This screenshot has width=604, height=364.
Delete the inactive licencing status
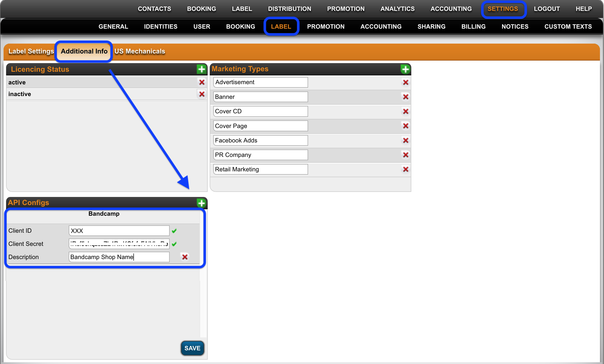202,94
